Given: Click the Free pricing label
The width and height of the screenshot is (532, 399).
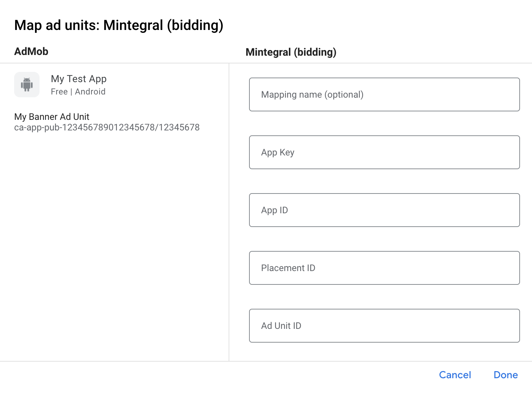Looking at the screenshot, I should tap(59, 92).
